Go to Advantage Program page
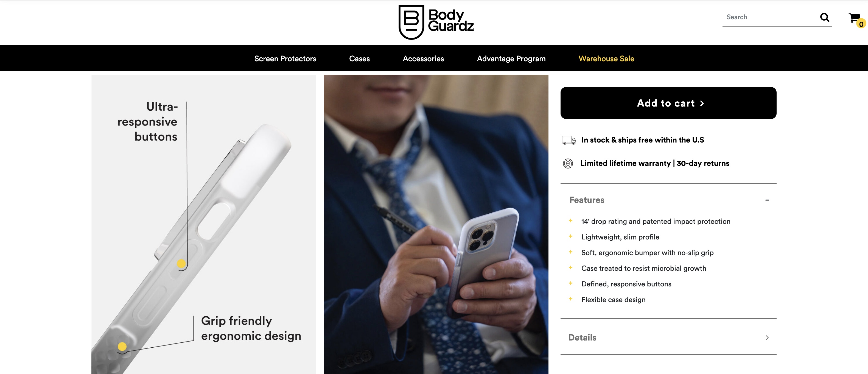The width and height of the screenshot is (868, 374). click(x=511, y=59)
